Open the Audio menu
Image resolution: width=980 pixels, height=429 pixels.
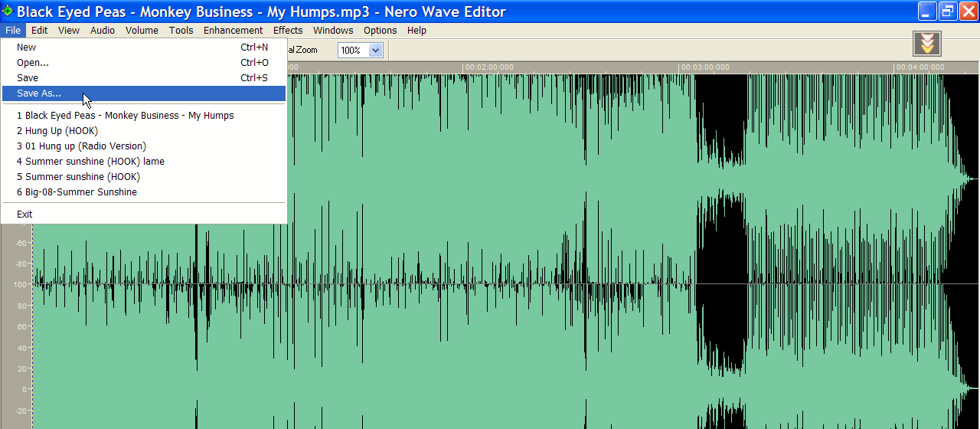[x=103, y=31]
